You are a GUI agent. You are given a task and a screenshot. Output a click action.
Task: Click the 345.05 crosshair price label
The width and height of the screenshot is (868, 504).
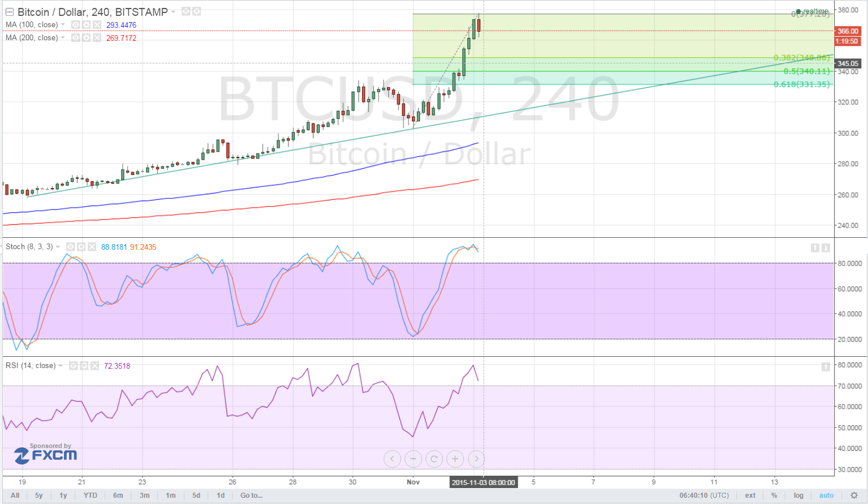[848, 63]
